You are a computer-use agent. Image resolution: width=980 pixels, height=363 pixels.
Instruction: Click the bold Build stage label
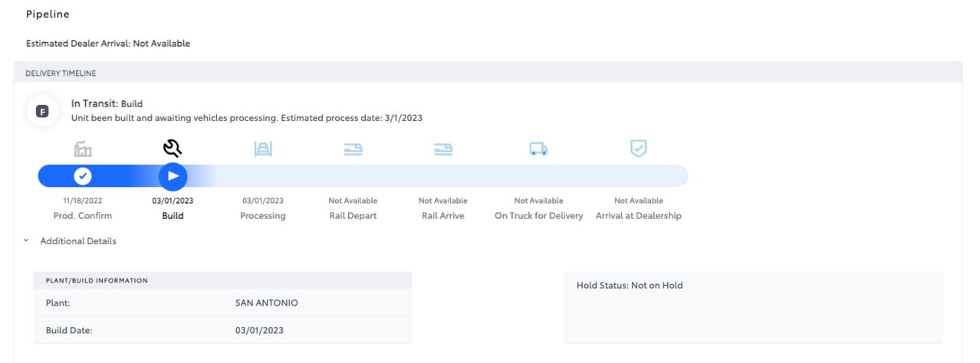pos(173,216)
